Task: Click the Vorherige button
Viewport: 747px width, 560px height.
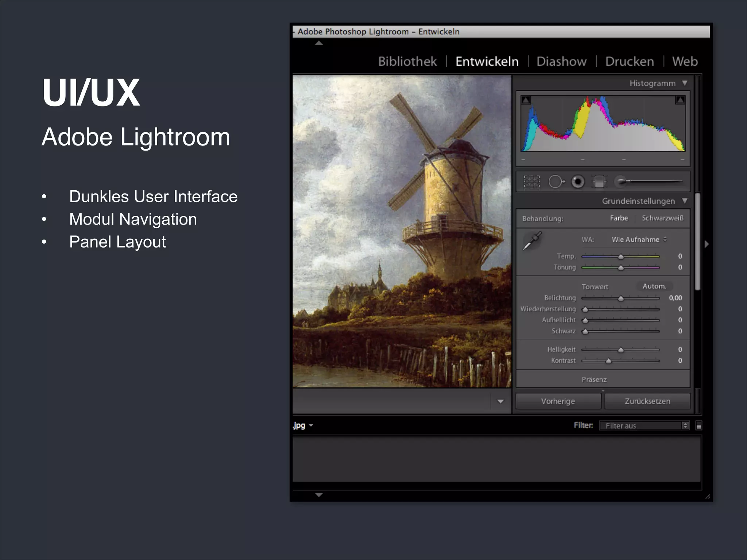Action: coord(558,401)
